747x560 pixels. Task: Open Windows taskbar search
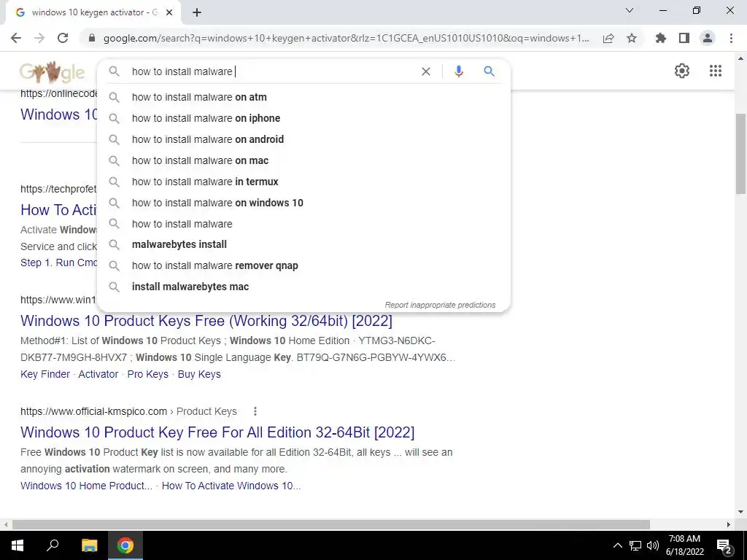(x=53, y=545)
